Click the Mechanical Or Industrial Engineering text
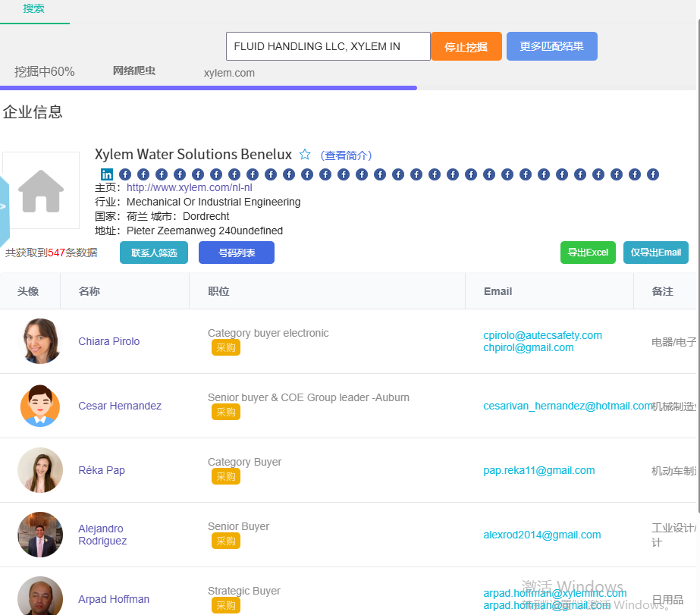 click(x=213, y=202)
